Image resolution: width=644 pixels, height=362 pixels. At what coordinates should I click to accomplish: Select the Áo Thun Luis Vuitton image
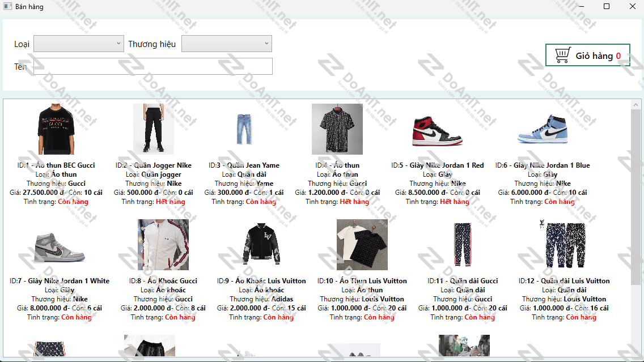pyautogui.click(x=362, y=245)
